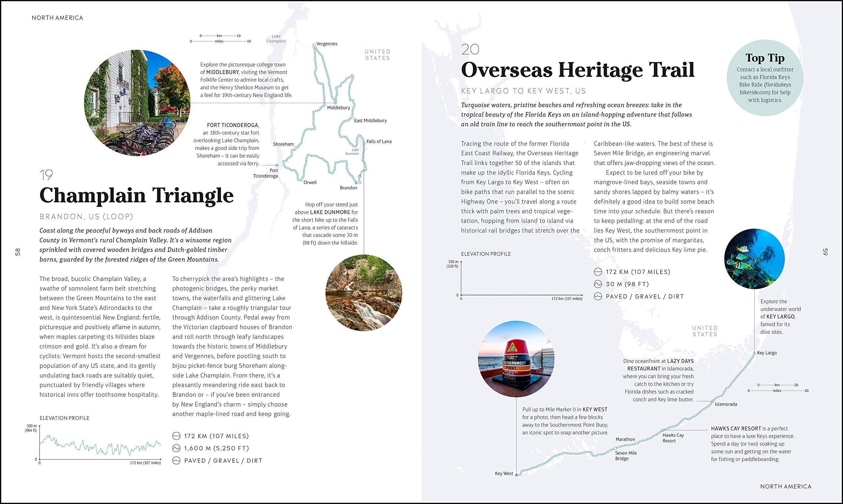Click the Fort Ticonderoga map marker
Screen dimensions: 843x504
(277, 165)
